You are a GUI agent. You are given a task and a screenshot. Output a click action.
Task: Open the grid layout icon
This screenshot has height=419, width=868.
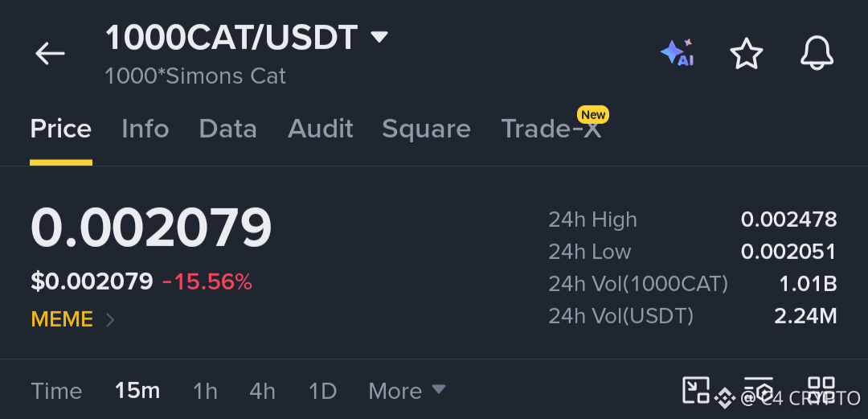(x=821, y=389)
